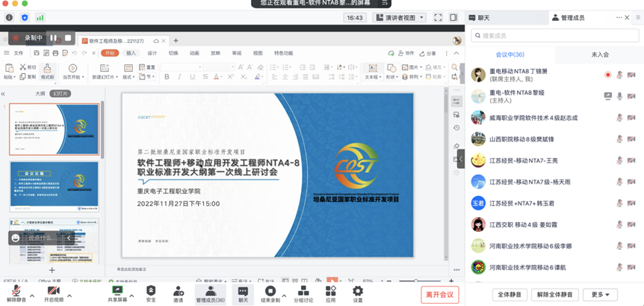Image resolution: width=644 pixels, height=306 pixels.
Task: Click the emoji smiley in 说点什么 box
Action: click(16, 238)
